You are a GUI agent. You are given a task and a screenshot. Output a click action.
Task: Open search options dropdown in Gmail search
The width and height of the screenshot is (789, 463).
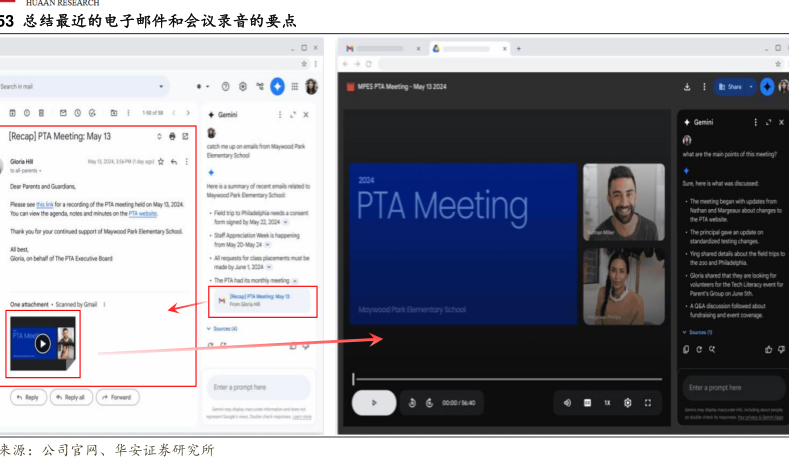click(161, 87)
